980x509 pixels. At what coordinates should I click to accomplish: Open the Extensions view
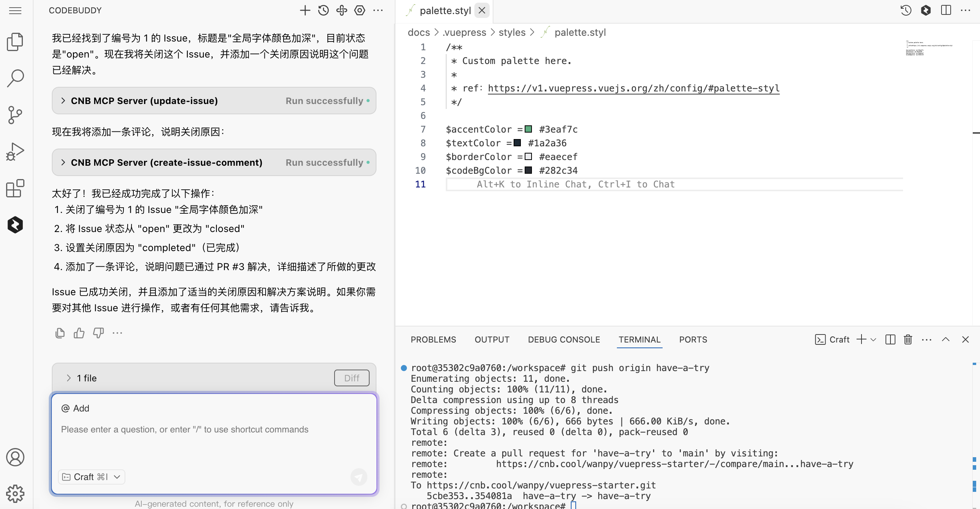pyautogui.click(x=15, y=188)
